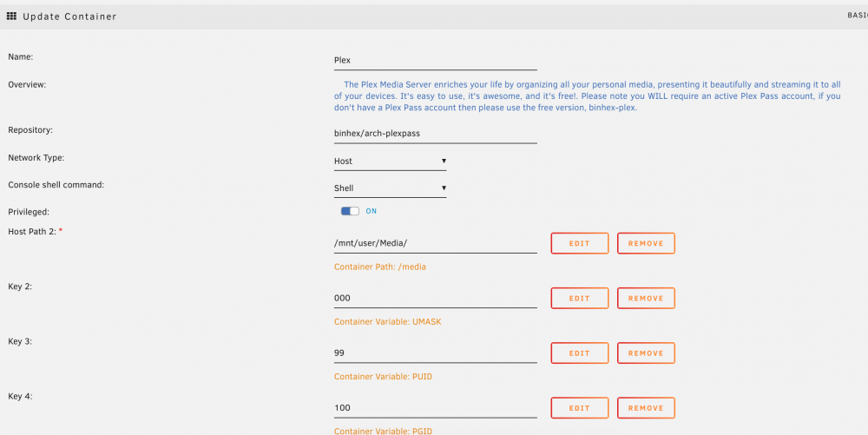Click the Key 4 field with 100
868x435 pixels.
point(435,408)
